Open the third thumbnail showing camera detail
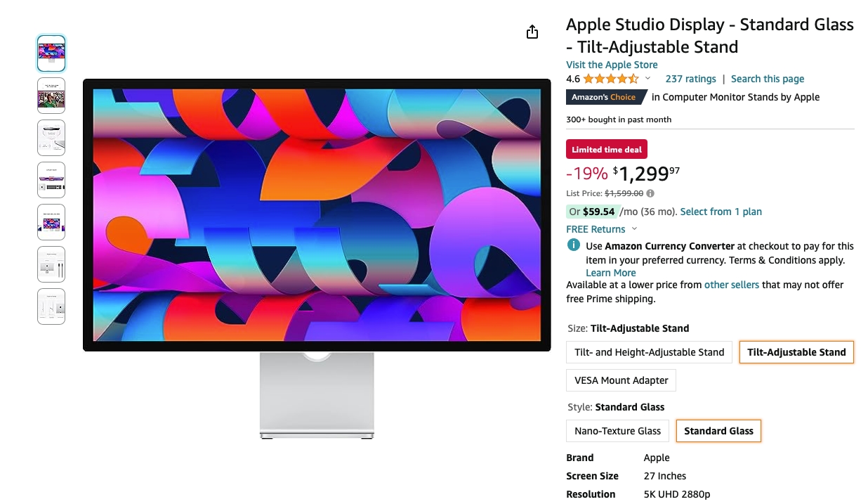868x504 pixels. 51,138
